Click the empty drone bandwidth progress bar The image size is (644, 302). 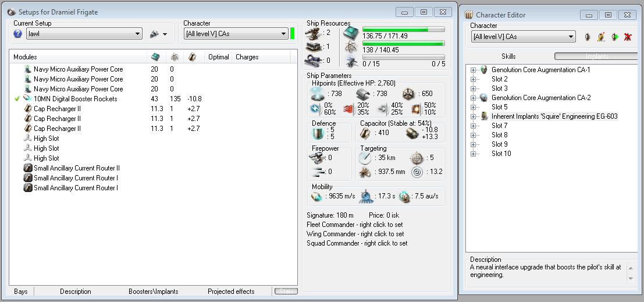click(x=403, y=57)
